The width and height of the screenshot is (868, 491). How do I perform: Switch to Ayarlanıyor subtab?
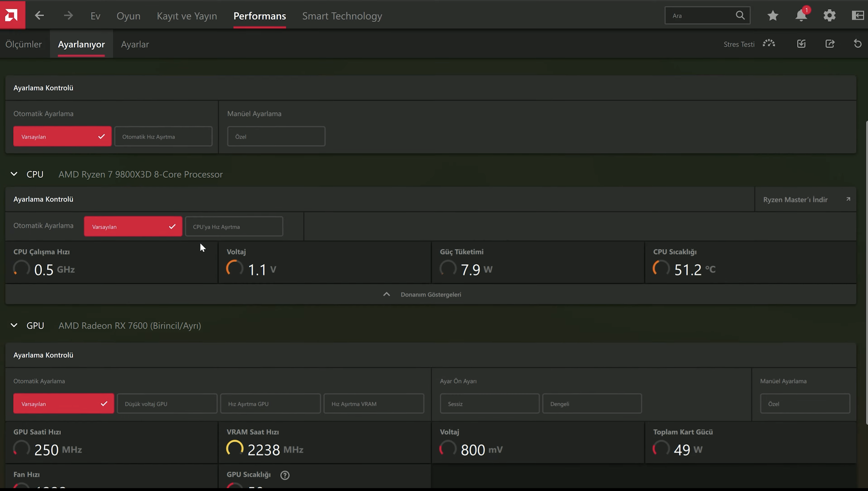pos(81,44)
